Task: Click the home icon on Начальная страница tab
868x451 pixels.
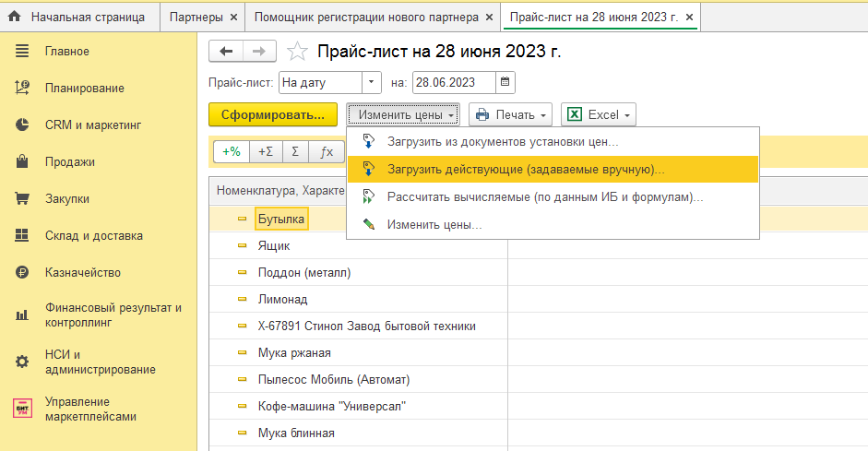Action: [15, 17]
